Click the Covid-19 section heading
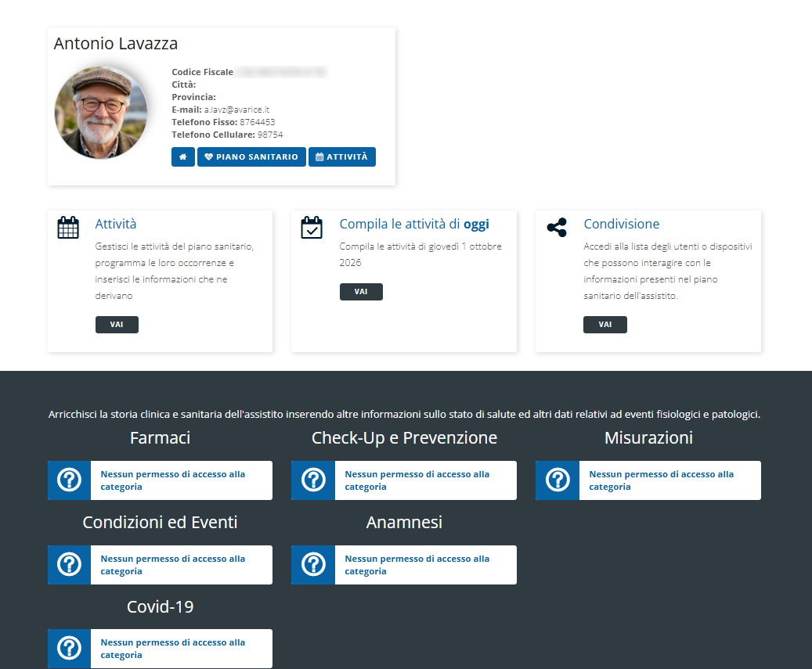The image size is (812, 669). coord(160,606)
